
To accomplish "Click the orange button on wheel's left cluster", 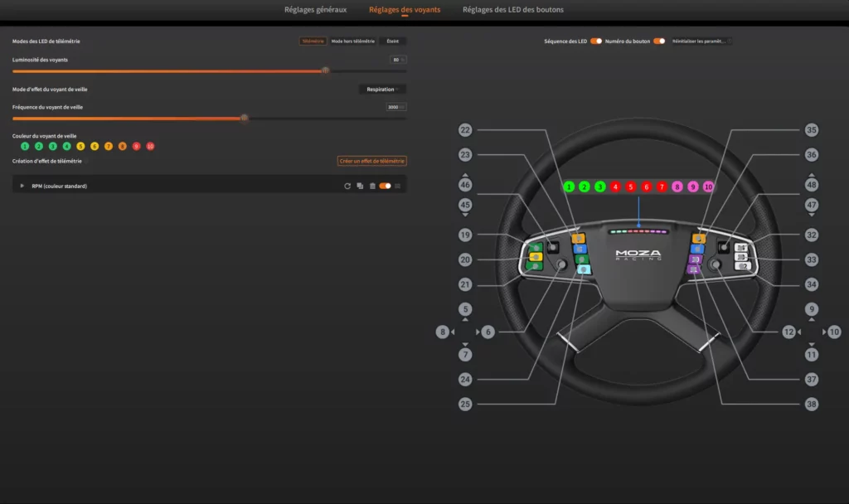I will pos(578,238).
